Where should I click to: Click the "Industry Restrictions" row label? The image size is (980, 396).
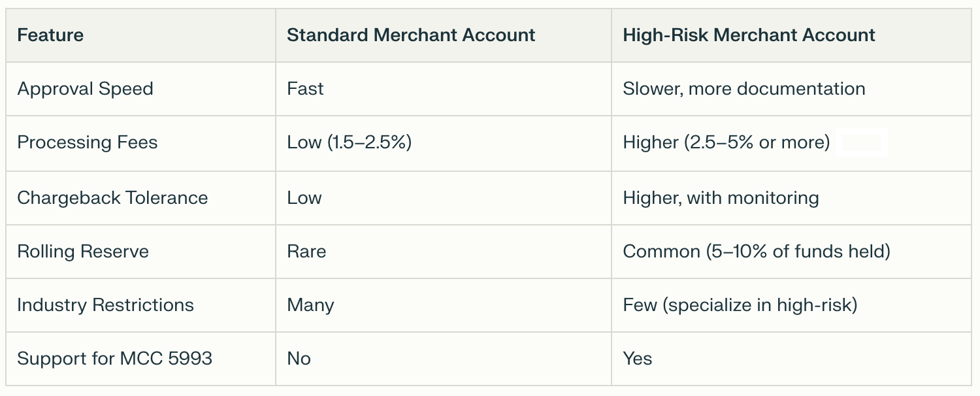(x=105, y=305)
